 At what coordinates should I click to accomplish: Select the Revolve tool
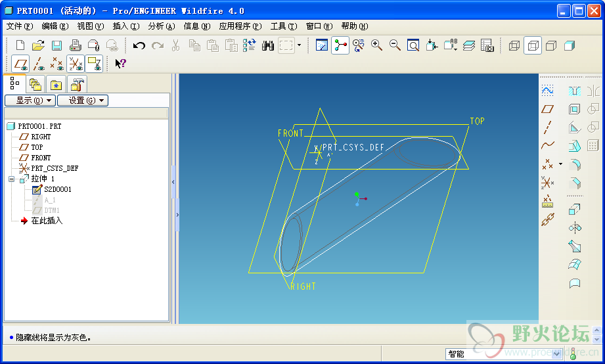[575, 228]
